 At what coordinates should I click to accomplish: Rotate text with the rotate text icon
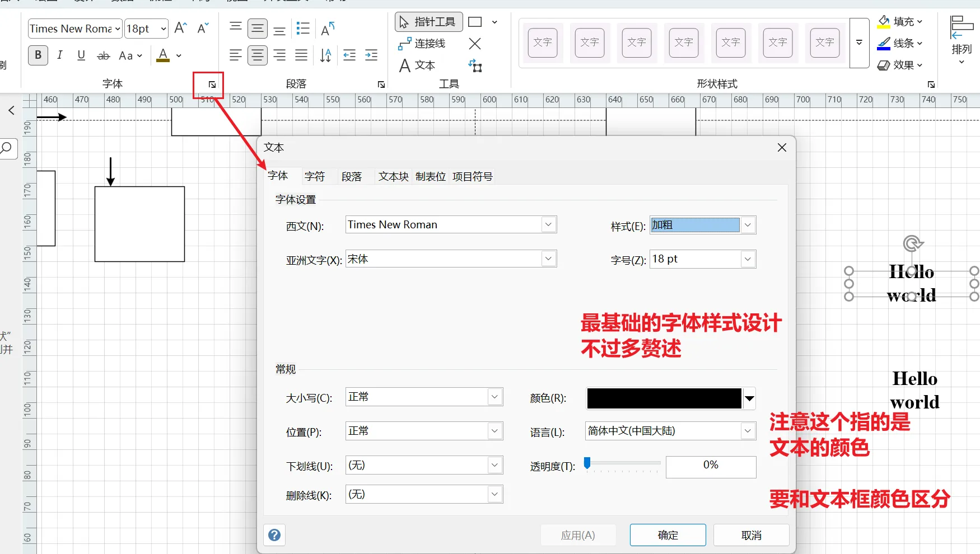[x=328, y=28]
